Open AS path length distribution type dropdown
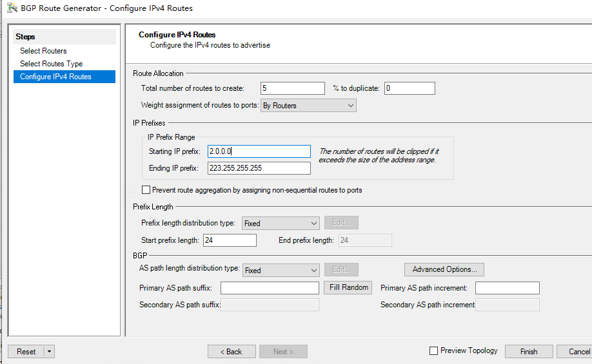The image size is (592, 364). tap(281, 270)
